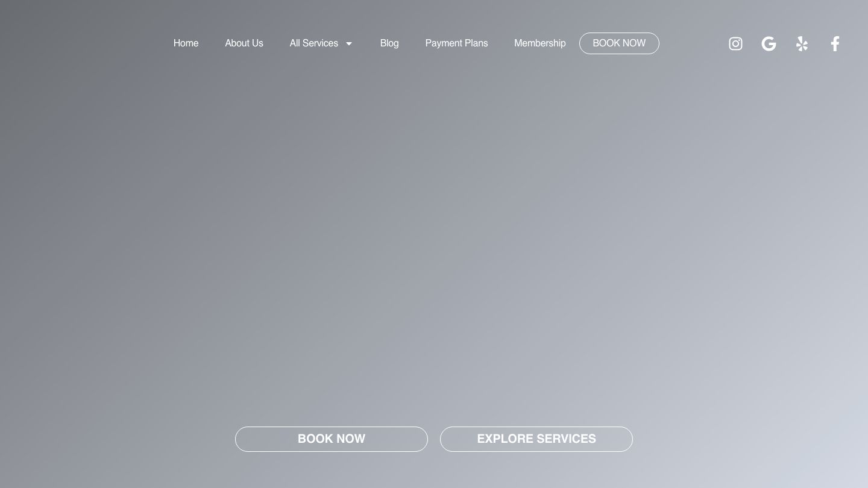View Payment Plans page
Screen dimensions: 868x488
tap(456, 43)
